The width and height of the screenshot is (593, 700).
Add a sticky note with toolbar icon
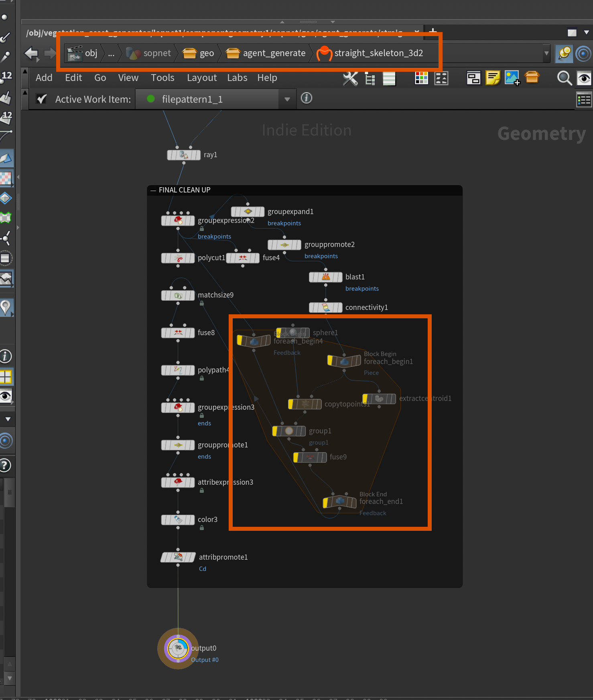click(x=493, y=78)
